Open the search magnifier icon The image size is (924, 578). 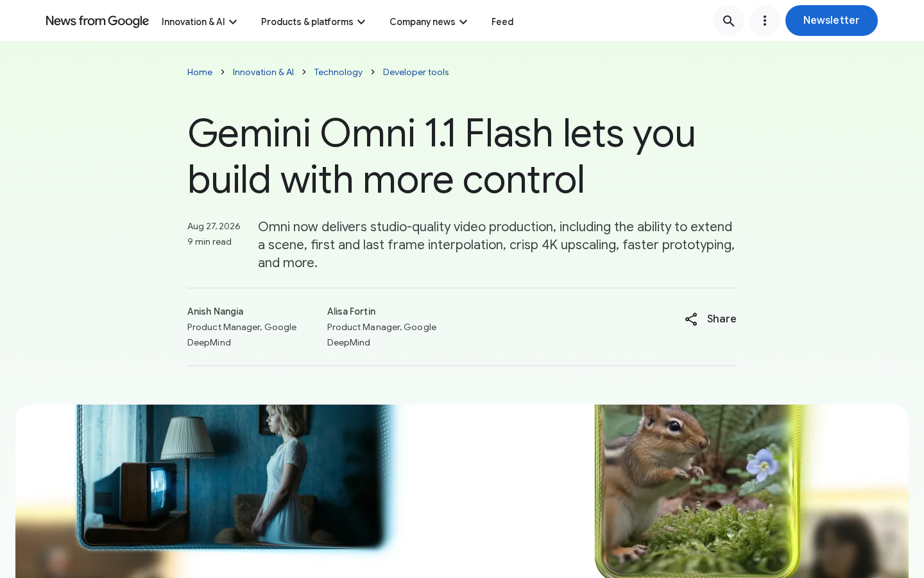click(x=729, y=21)
